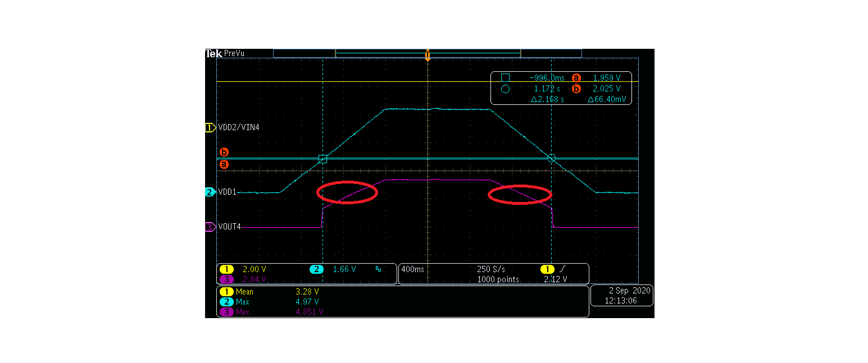Select the orange trigger position T marker
The width and height of the screenshot is (868, 363).
click(x=428, y=54)
